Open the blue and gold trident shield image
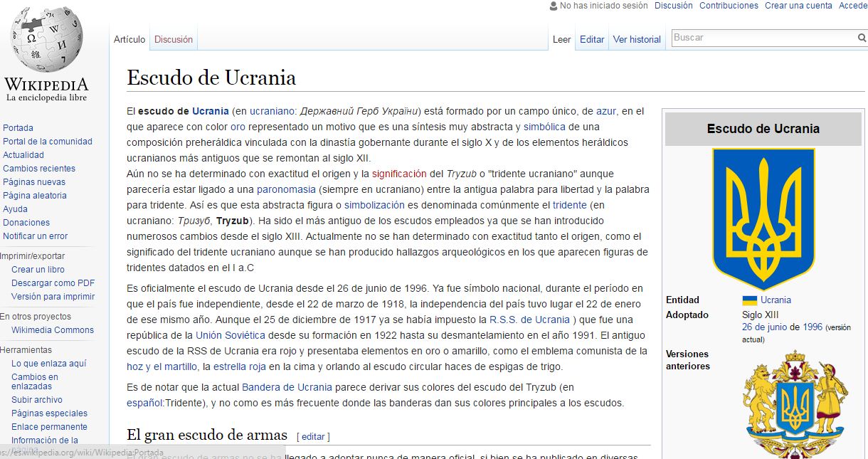 click(763, 219)
